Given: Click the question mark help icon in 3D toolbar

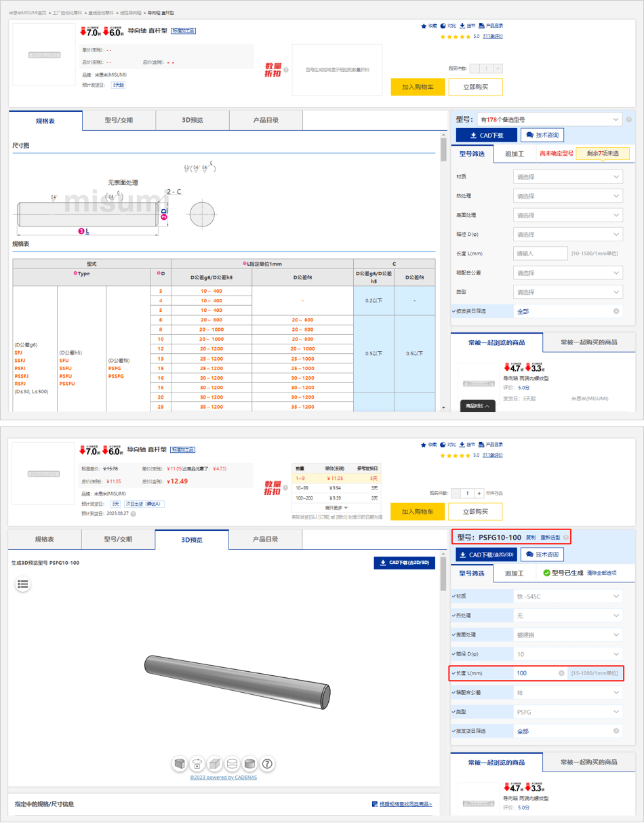Looking at the screenshot, I should coord(268,763).
